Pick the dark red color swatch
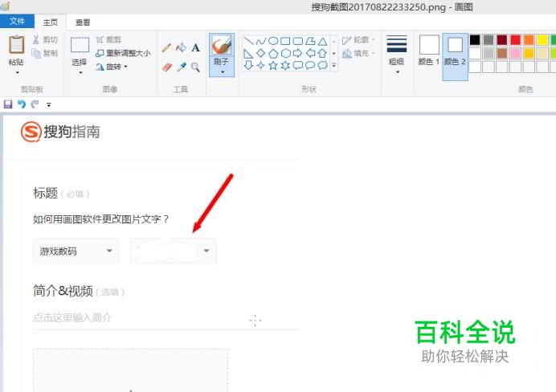This screenshot has height=392, width=556. [501, 39]
